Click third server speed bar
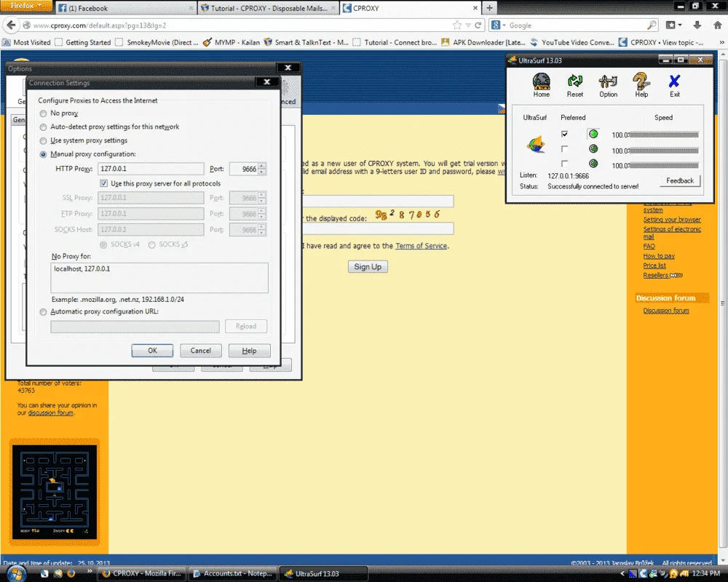Image resolution: width=728 pixels, height=582 pixels. click(x=664, y=165)
